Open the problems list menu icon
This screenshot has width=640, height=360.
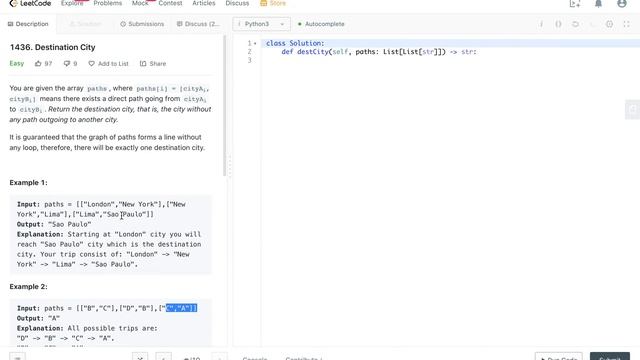18,357
